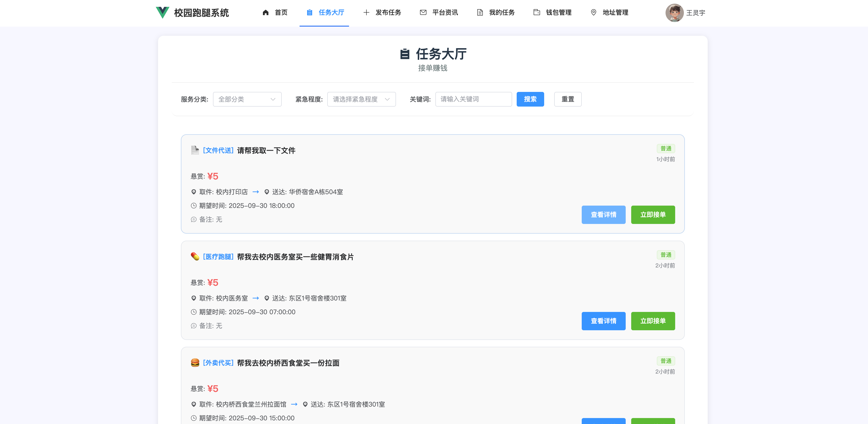The width and height of the screenshot is (868, 424).
Task: Click the envelope icon for 平台资讯
Action: (x=423, y=12)
